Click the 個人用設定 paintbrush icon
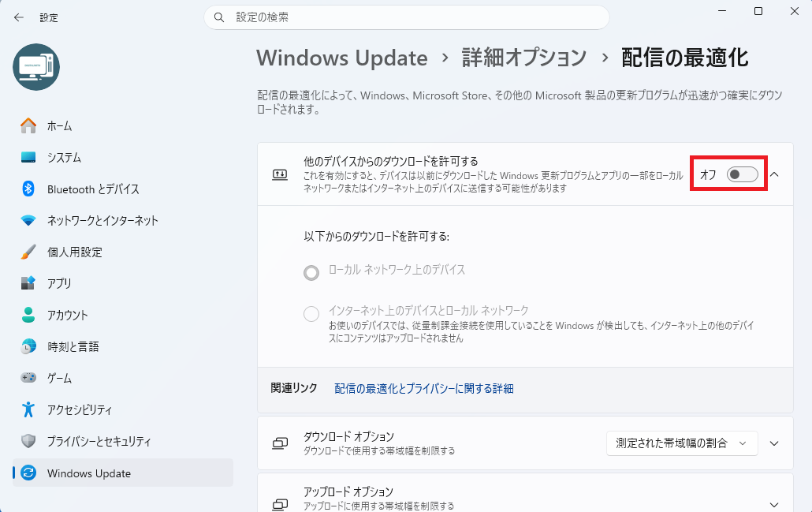This screenshot has width=812, height=512. coord(28,252)
